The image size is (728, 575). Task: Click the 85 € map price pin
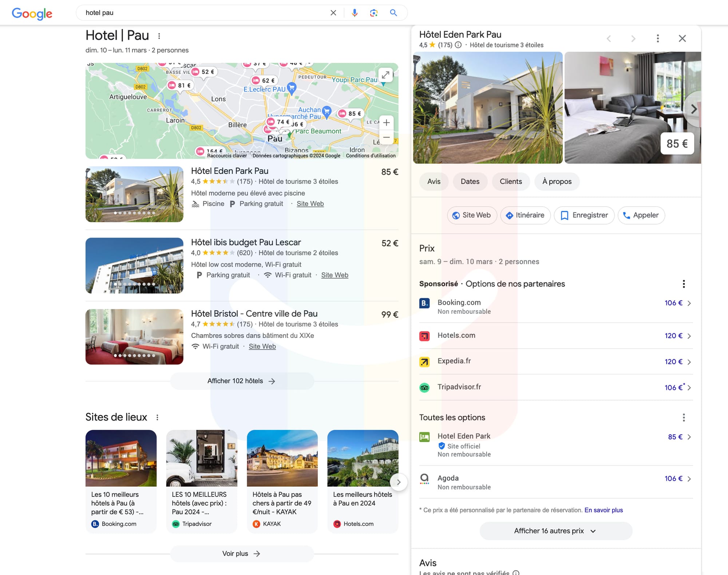point(350,113)
